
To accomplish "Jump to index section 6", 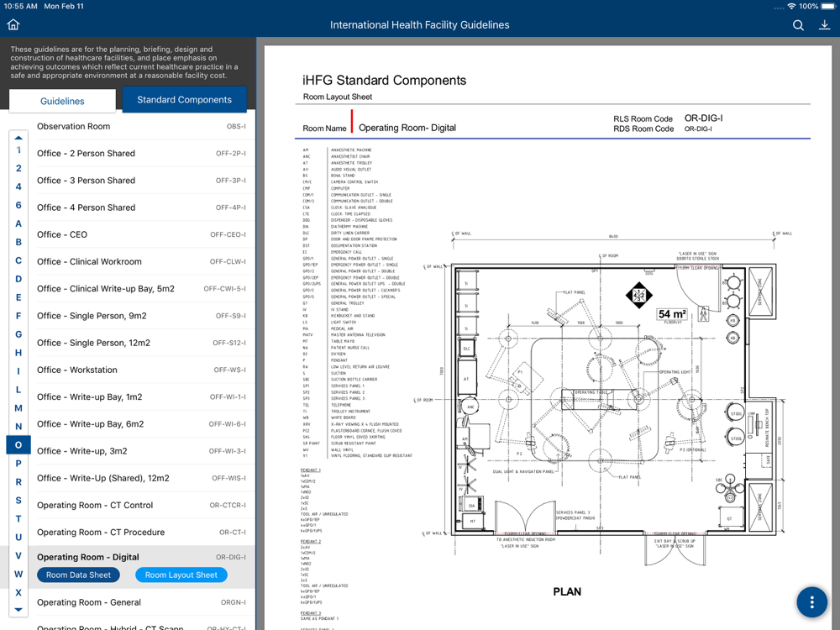I will tap(18, 205).
